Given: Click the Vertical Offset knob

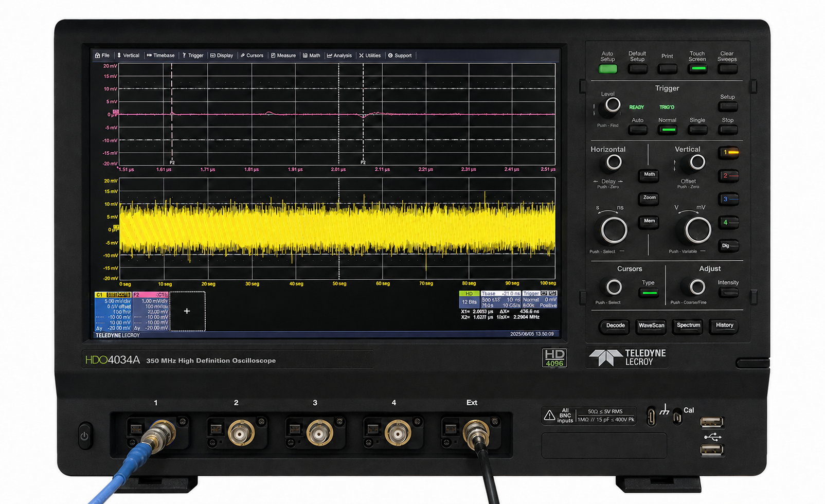Looking at the screenshot, I should point(697,163).
